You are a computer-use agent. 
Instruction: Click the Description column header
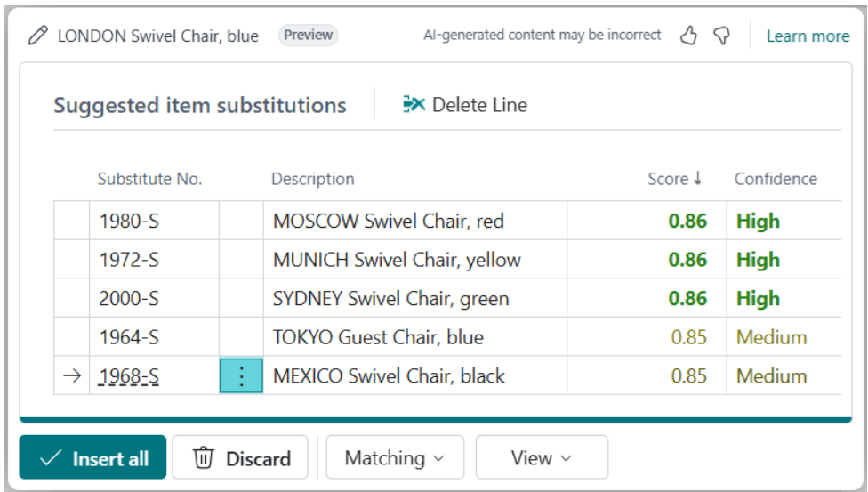coord(313,179)
